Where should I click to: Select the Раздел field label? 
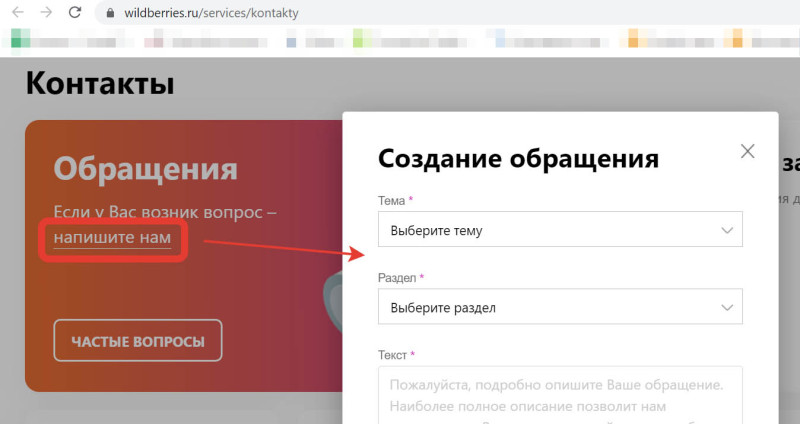[x=397, y=278]
